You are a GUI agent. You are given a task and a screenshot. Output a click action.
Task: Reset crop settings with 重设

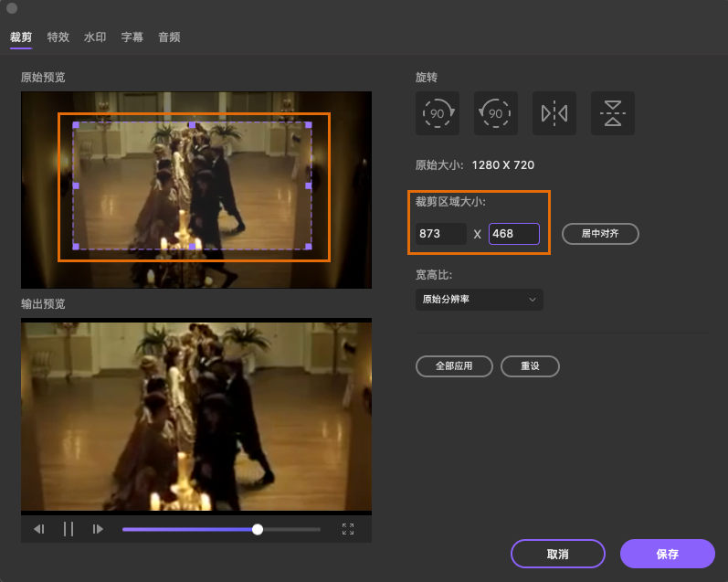coord(530,366)
